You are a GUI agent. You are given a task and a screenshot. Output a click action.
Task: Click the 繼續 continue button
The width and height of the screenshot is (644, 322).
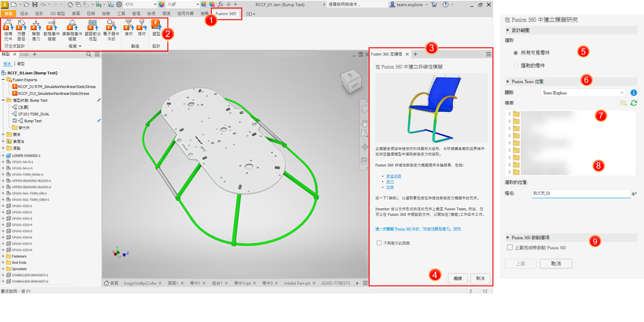coord(458,278)
